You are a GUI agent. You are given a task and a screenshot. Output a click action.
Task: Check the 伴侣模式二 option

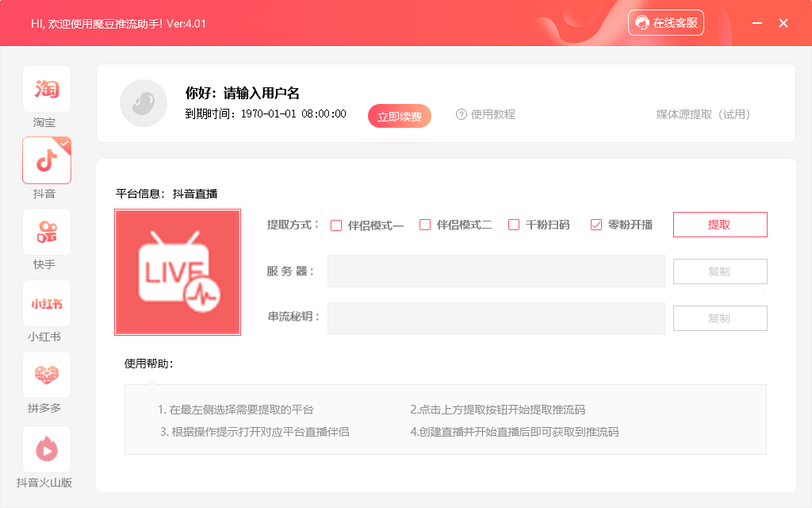[426, 225]
